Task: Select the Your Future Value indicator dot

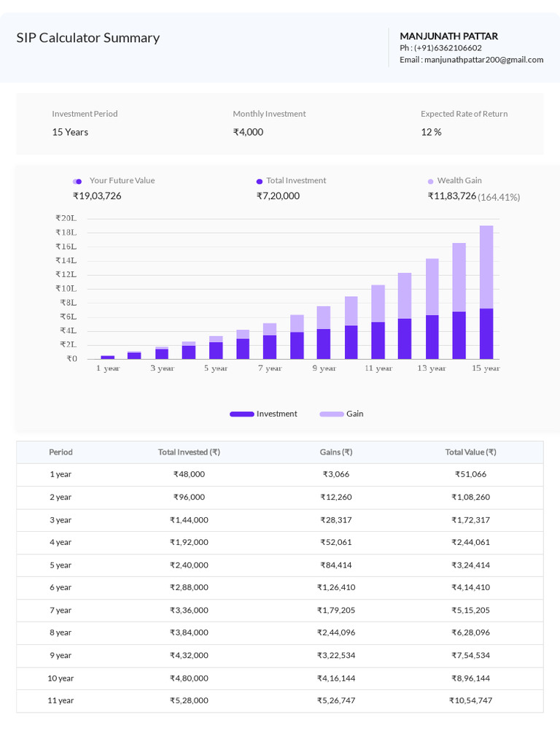Action: (x=77, y=182)
